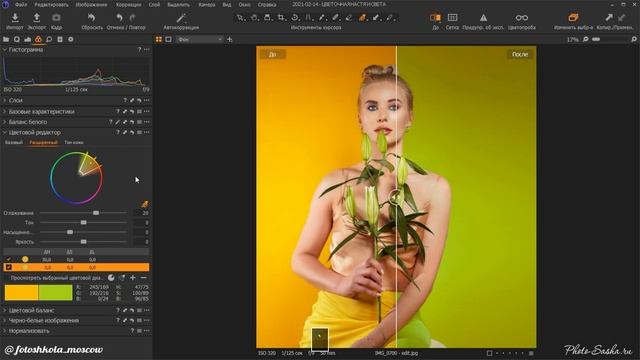Open the magnifier Details tool tab
This screenshot has width=640, height=360.
pyautogui.click(x=49, y=40)
